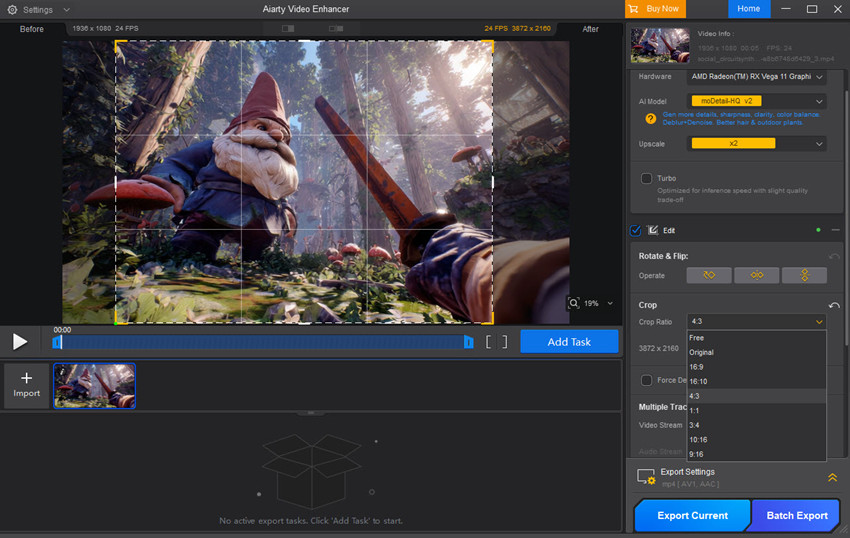The width and height of the screenshot is (850, 538).
Task: Choose 3:4 crop ratio option
Action: (757, 425)
